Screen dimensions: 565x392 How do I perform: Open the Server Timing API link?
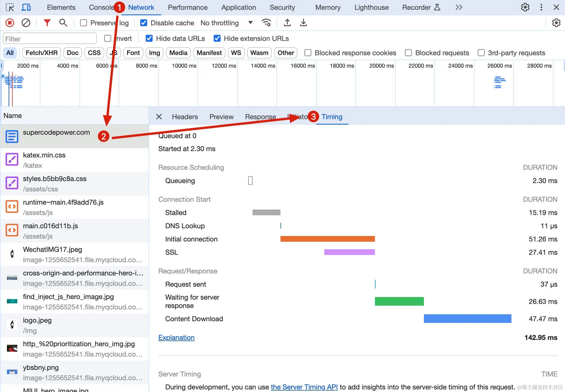pos(304,387)
